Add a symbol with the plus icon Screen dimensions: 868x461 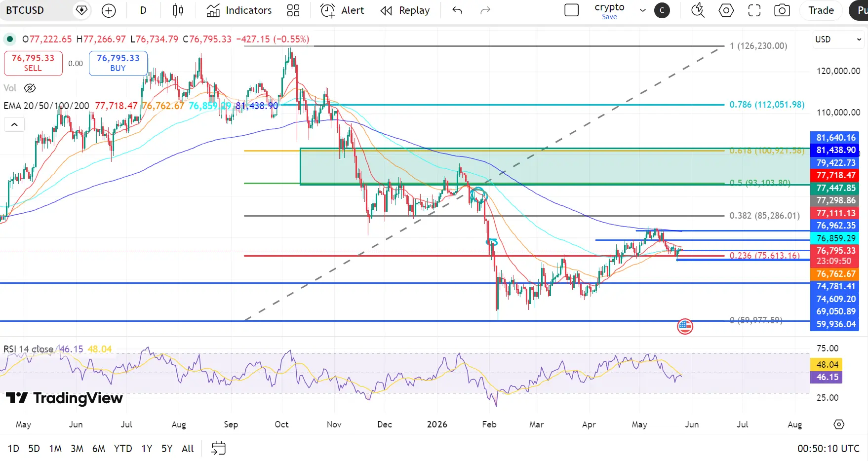tap(109, 10)
